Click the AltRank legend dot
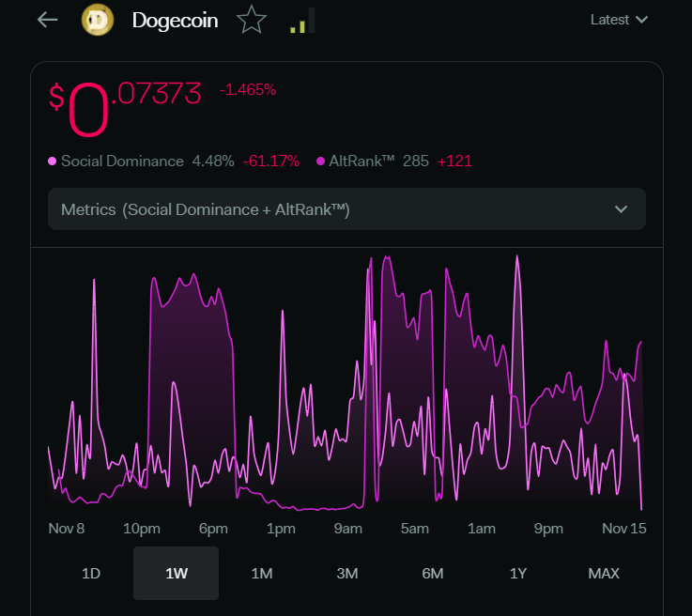This screenshot has height=616, width=692. coord(321,162)
